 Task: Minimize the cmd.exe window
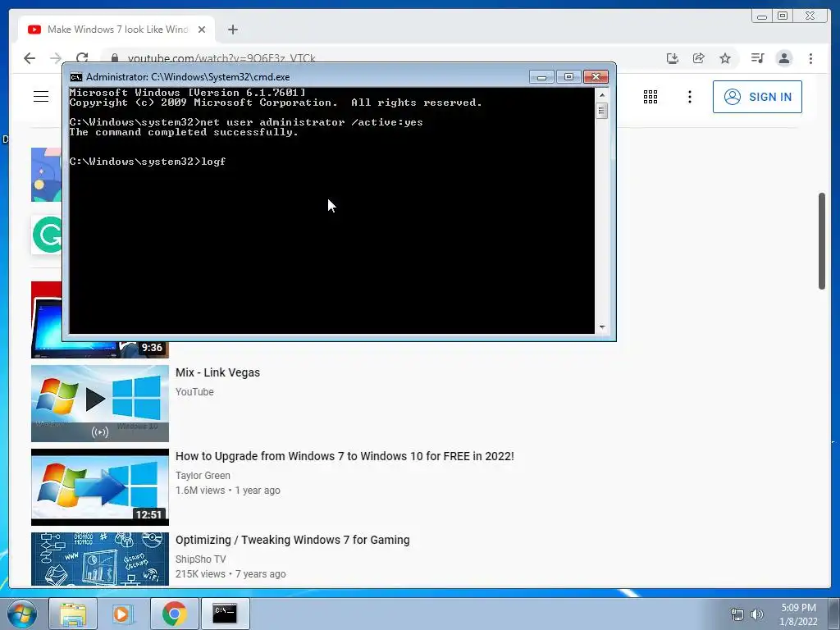541,77
